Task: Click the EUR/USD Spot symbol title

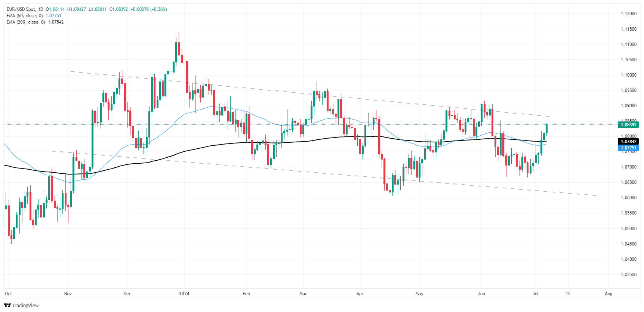Action: [21, 9]
